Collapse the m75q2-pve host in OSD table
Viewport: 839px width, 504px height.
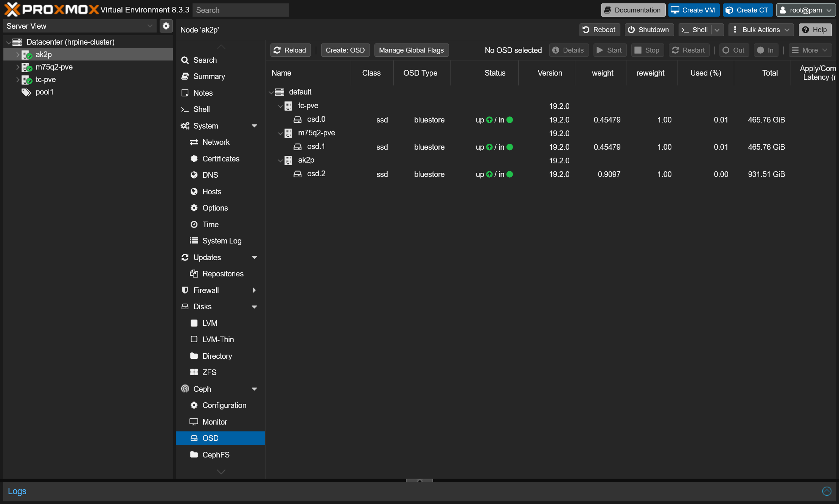(280, 133)
